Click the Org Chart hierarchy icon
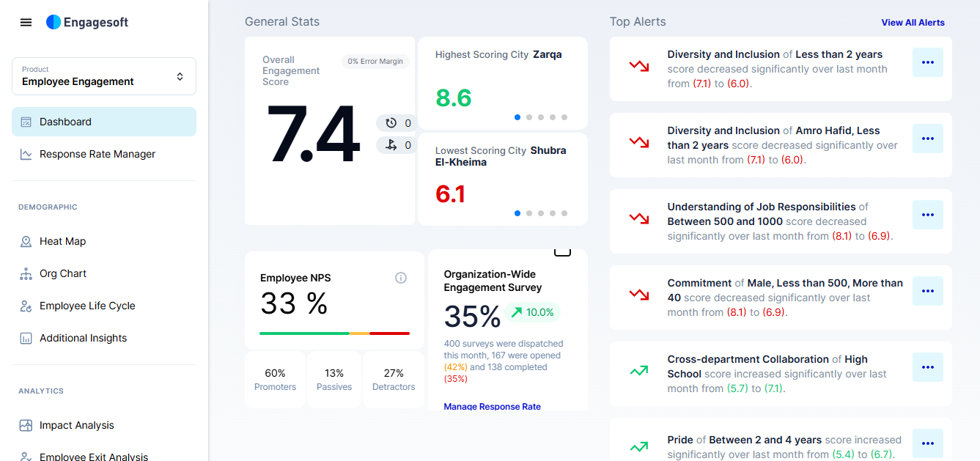The height and width of the screenshot is (461, 980). tap(26, 273)
